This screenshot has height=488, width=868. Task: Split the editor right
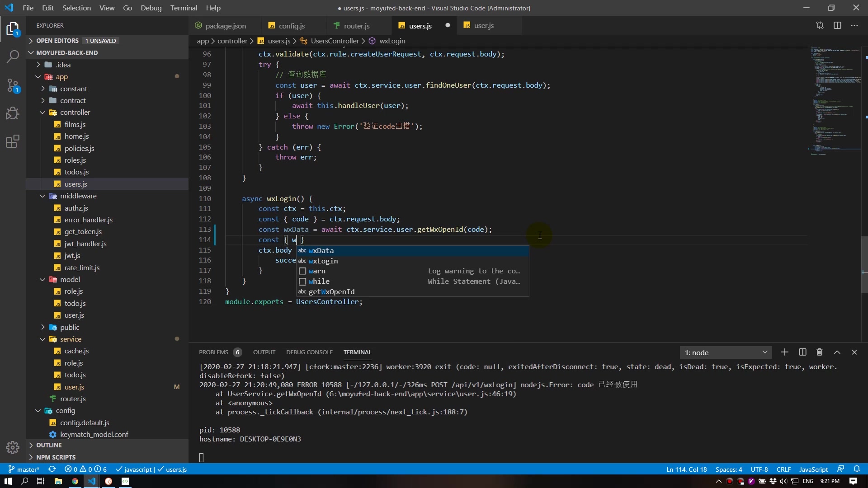[837, 26]
